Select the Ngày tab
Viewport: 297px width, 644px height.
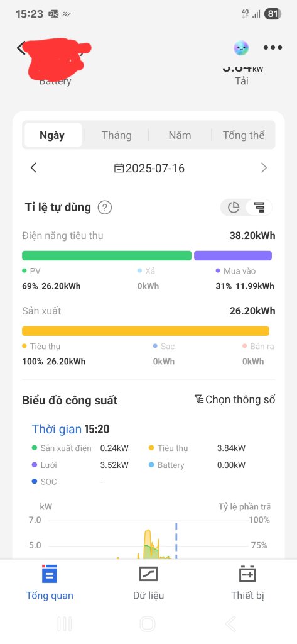click(x=53, y=135)
